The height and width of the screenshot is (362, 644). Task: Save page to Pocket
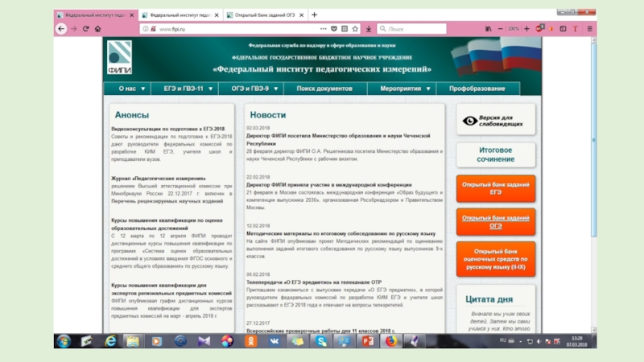(334, 29)
